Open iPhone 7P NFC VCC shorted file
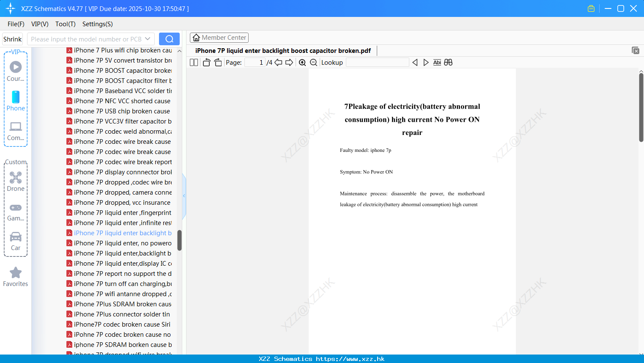644x363 pixels. coord(119,101)
